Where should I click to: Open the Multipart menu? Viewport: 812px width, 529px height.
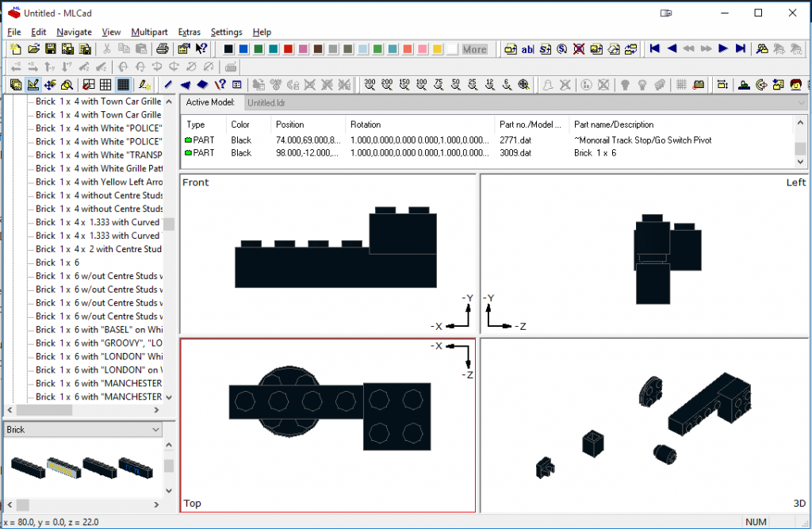pyautogui.click(x=149, y=33)
